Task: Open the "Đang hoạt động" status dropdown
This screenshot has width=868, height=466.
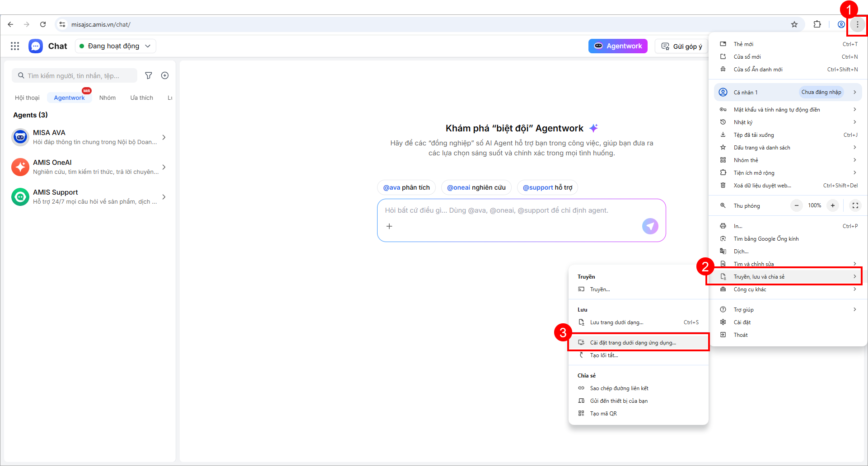Action: tap(115, 46)
